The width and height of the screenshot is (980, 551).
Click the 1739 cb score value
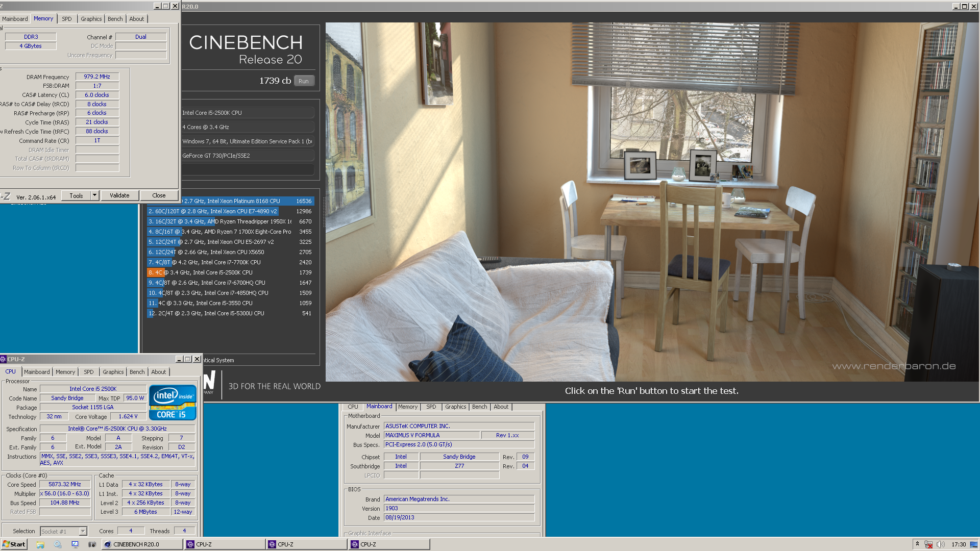pos(275,81)
